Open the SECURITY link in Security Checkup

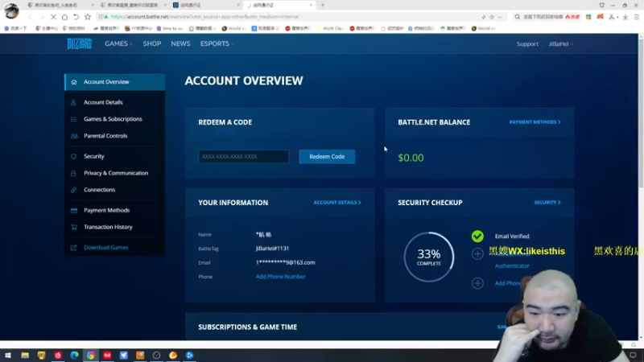click(547, 203)
